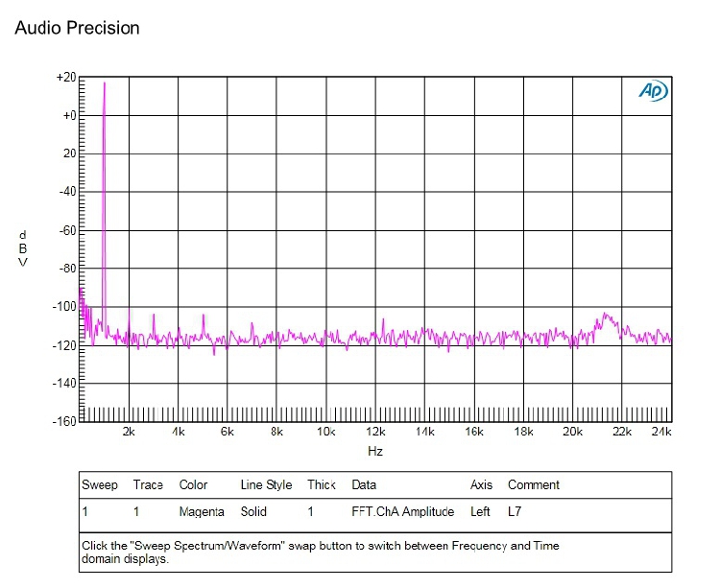The width and height of the screenshot is (720, 588).
Task: Select the 10k frequency axis label
Action: [326, 432]
